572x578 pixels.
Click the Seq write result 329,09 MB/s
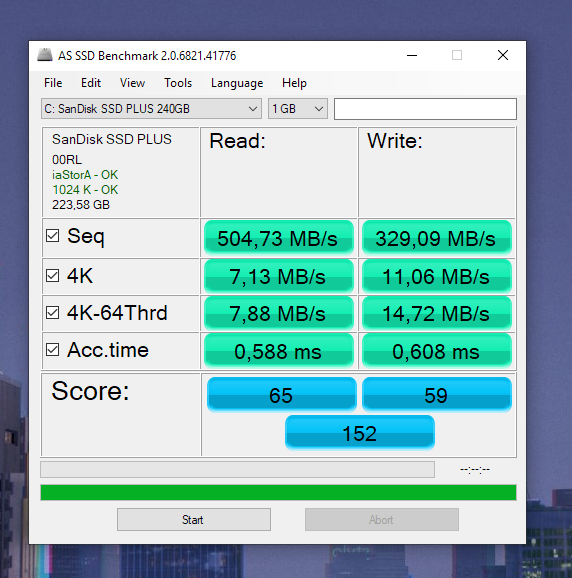tap(437, 238)
